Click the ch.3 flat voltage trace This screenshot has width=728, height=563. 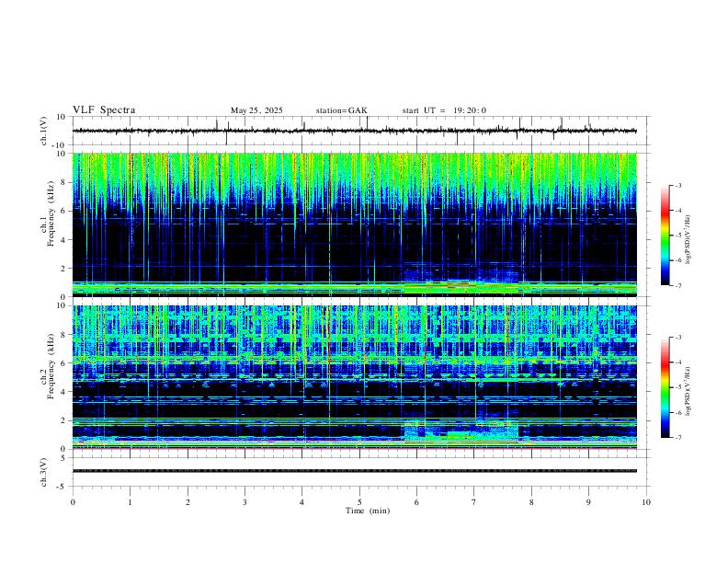354,471
